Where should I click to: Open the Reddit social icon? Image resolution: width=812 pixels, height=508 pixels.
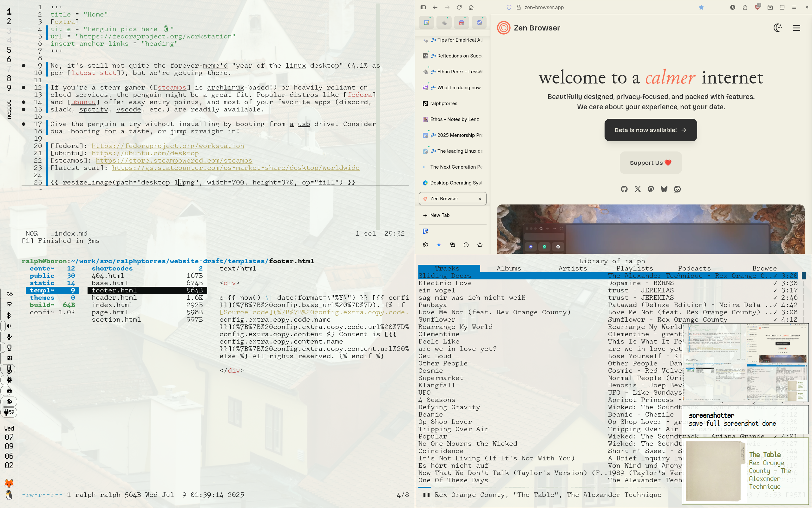(678, 189)
